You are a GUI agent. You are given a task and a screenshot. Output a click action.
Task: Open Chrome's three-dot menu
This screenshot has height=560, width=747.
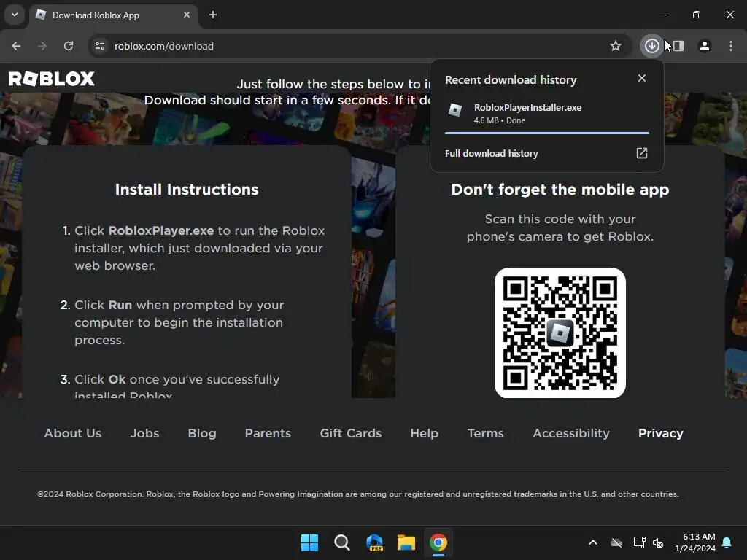(731, 46)
